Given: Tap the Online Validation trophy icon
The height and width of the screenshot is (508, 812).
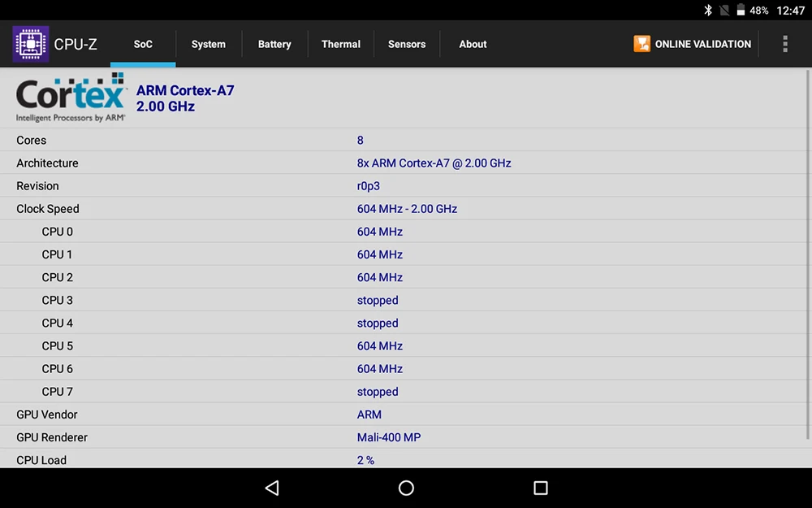Looking at the screenshot, I should pyautogui.click(x=641, y=44).
